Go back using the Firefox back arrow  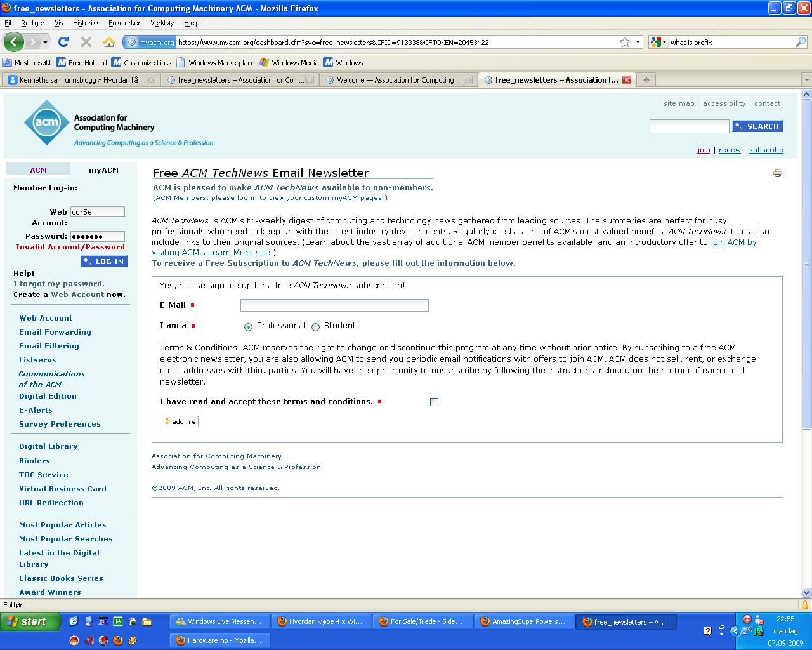(x=13, y=43)
